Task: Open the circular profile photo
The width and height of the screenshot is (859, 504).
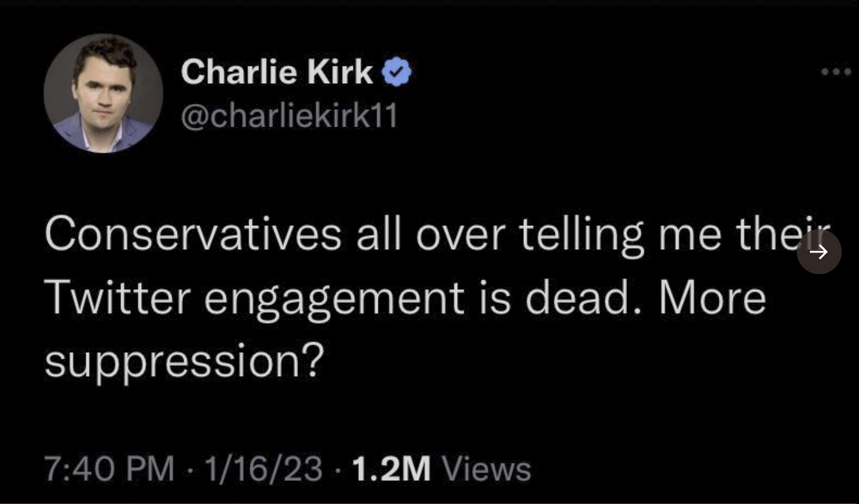Action: pos(104,94)
